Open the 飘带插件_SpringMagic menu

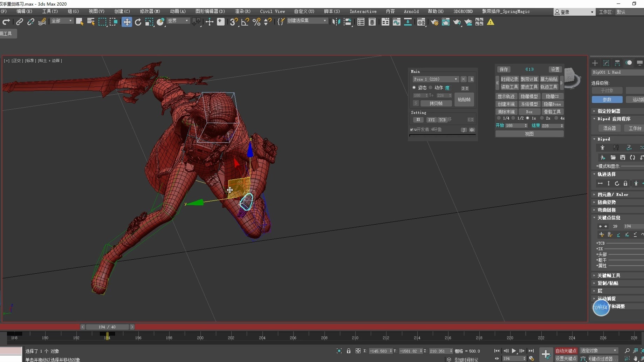(506, 12)
